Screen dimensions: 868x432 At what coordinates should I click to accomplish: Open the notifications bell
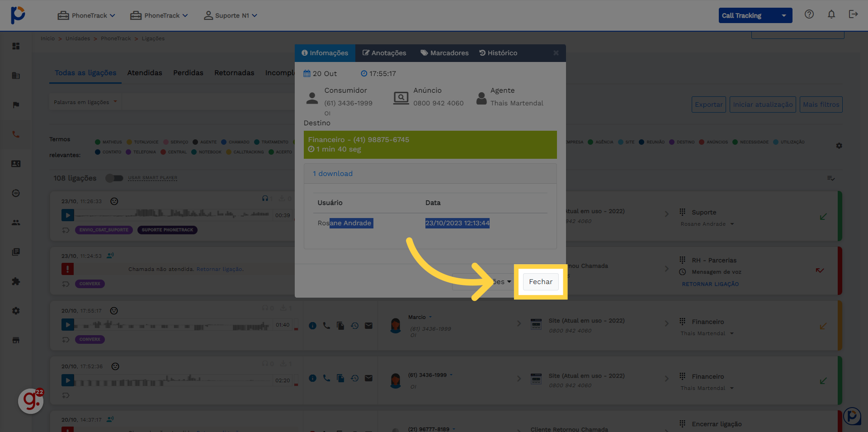(831, 14)
